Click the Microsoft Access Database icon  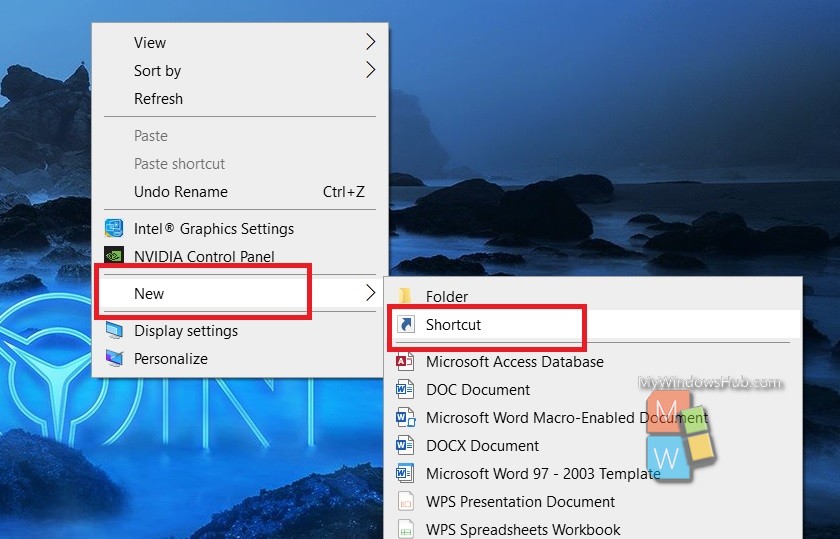[x=405, y=362]
